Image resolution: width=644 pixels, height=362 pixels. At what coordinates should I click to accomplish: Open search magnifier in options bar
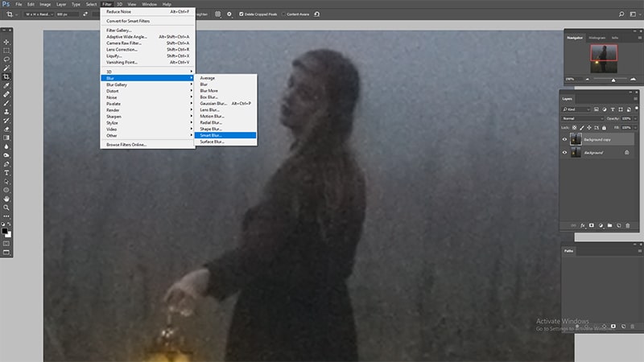pyautogui.click(x=621, y=14)
